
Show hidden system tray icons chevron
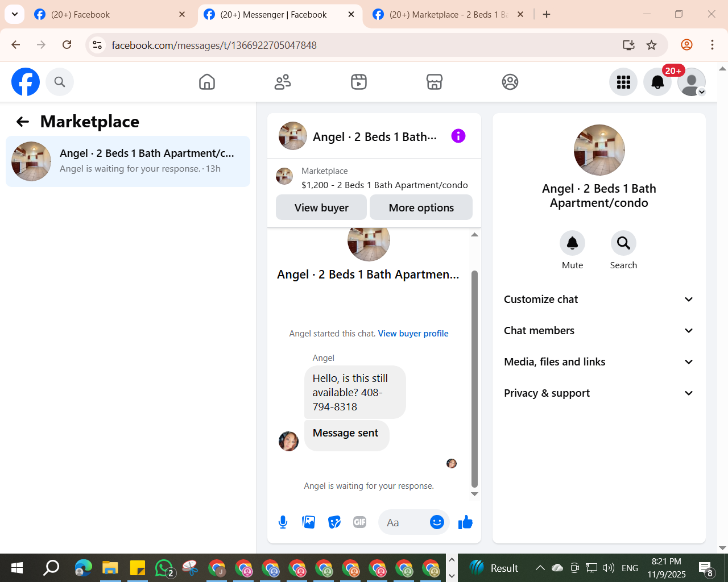point(540,568)
